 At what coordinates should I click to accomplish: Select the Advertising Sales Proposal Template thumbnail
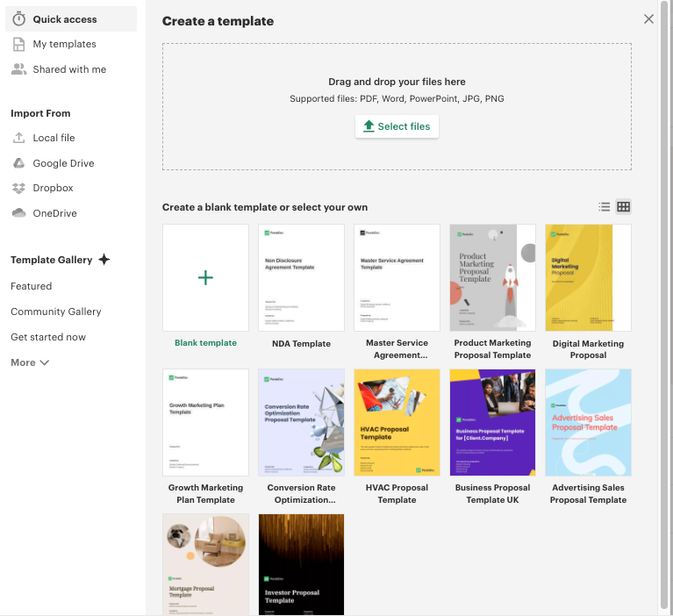coord(589,422)
